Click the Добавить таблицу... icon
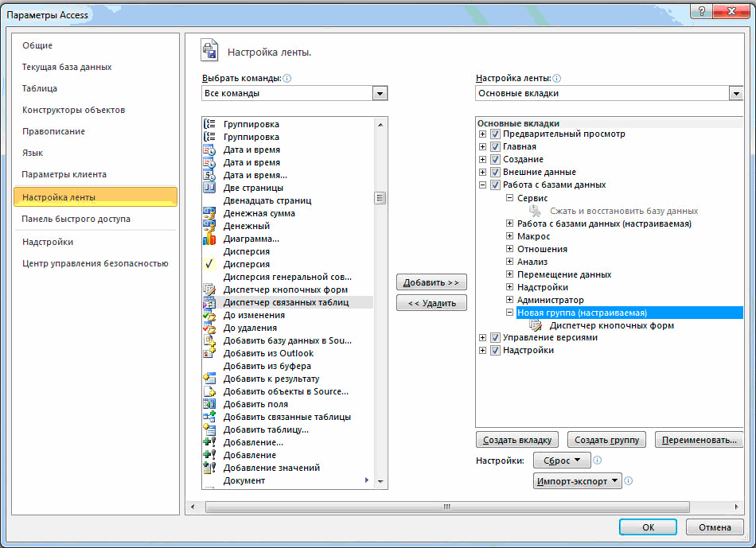Viewport: 756px width, 548px height. (x=209, y=429)
